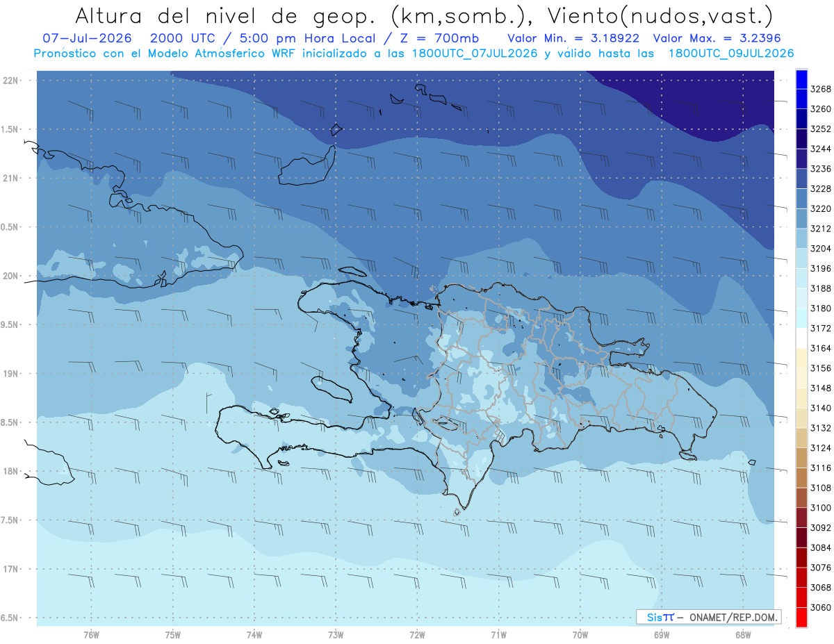Click the colorbar value '3140'

tap(821, 408)
